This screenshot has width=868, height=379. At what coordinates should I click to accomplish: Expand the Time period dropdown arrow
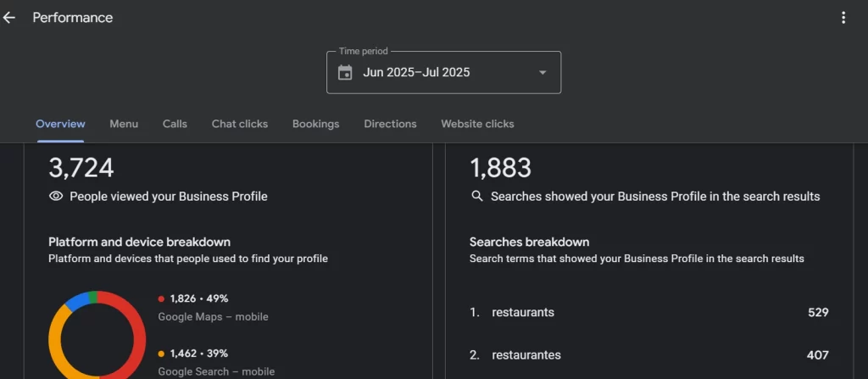pos(542,73)
